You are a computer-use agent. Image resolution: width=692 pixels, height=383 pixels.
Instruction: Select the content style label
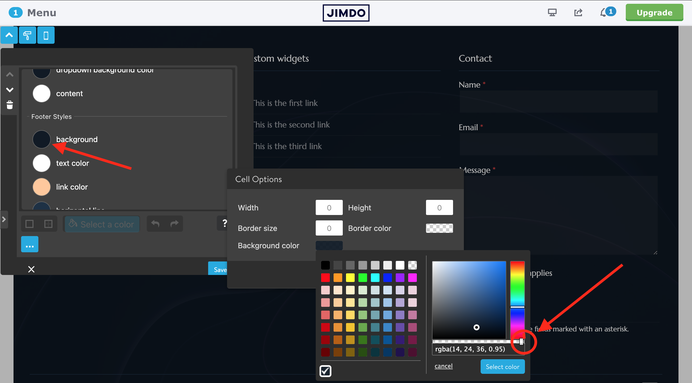click(x=69, y=94)
